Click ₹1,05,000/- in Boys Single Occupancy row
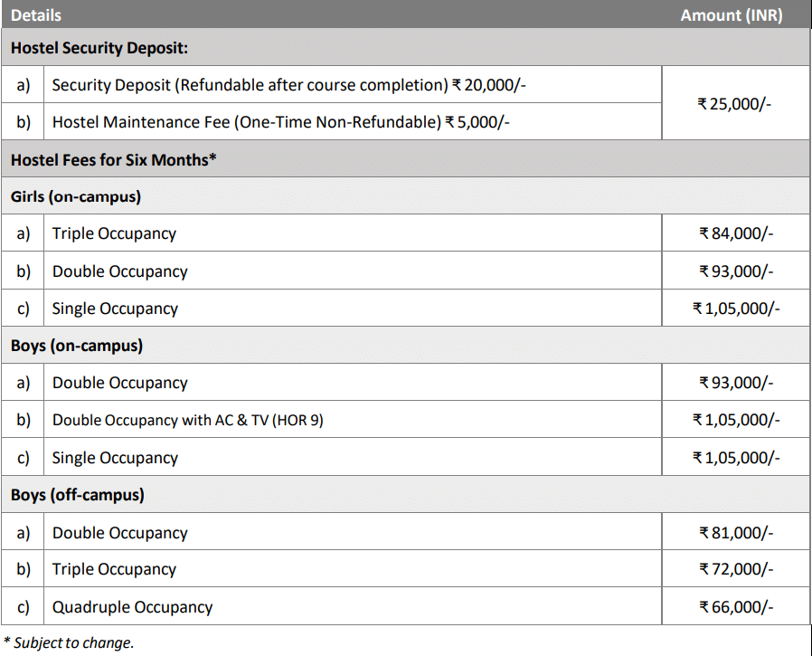The image size is (812, 656). pyautogui.click(x=736, y=458)
